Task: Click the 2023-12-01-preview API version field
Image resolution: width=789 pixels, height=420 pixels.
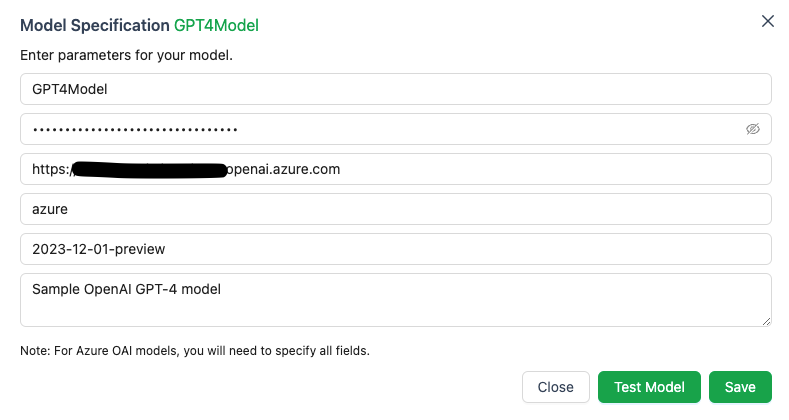Action: click(395, 249)
